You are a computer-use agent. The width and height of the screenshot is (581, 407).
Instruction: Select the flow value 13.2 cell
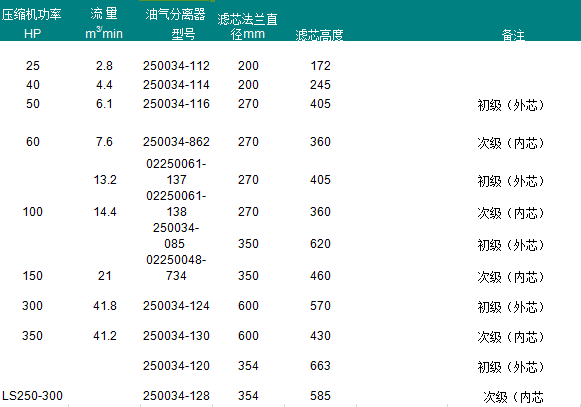[x=105, y=180]
